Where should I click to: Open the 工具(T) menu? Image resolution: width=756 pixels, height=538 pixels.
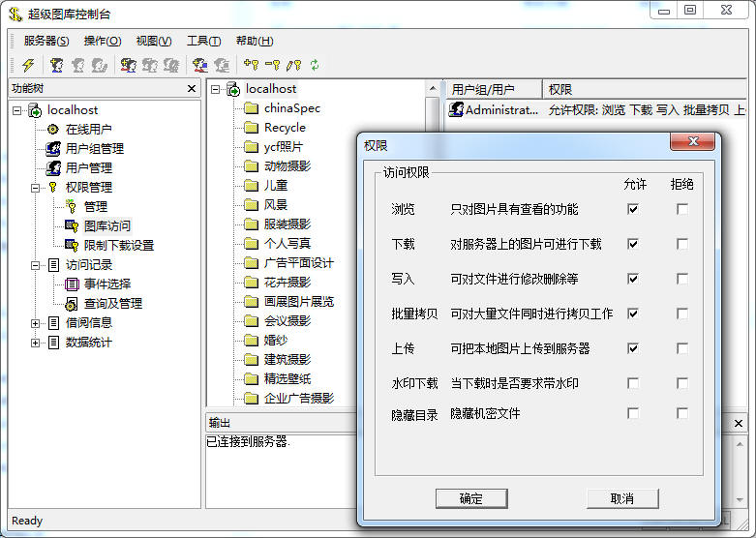[203, 41]
